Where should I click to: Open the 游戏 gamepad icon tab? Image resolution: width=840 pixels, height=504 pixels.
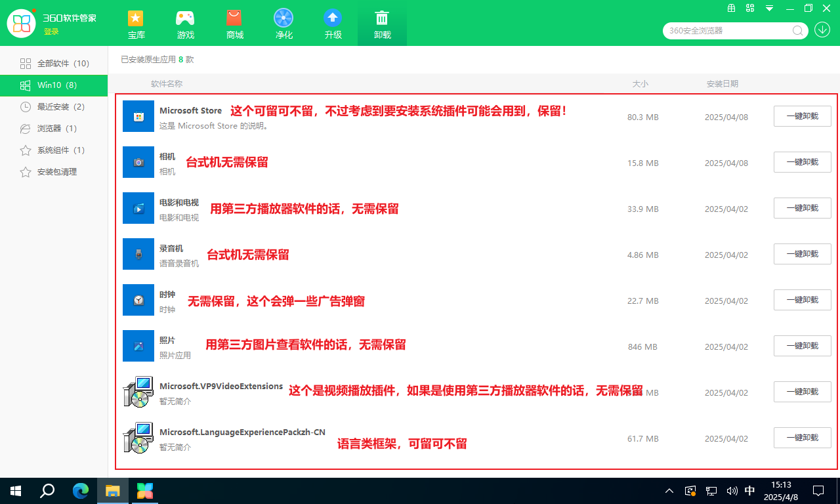coord(186,24)
